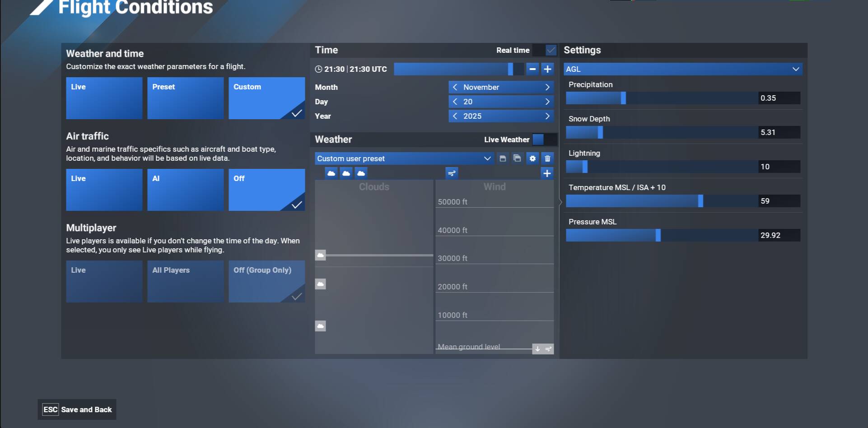Select Preset weather and time option

click(x=186, y=98)
